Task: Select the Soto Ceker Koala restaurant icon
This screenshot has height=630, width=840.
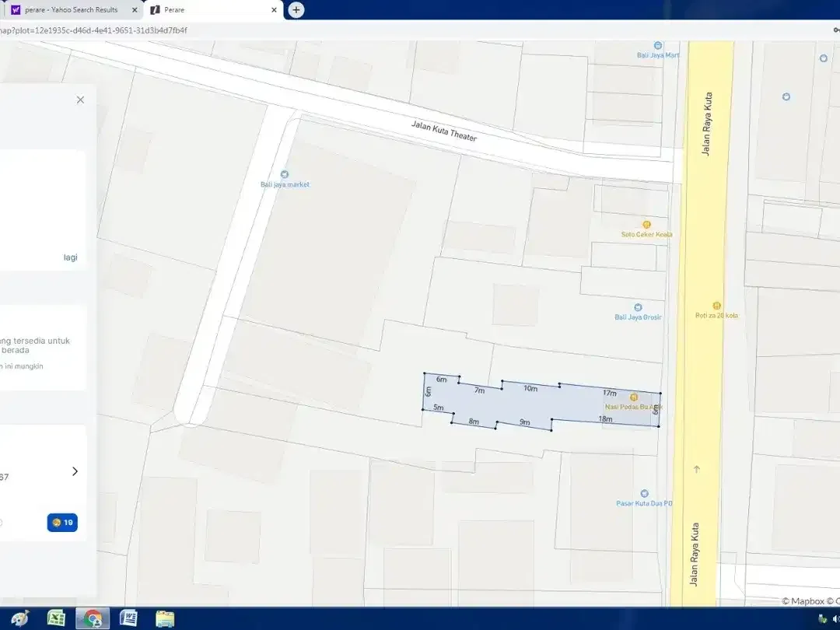Action: [646, 225]
